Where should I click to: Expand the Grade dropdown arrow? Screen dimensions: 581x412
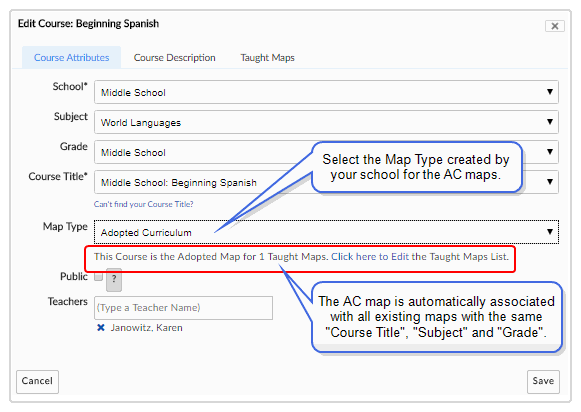click(550, 152)
